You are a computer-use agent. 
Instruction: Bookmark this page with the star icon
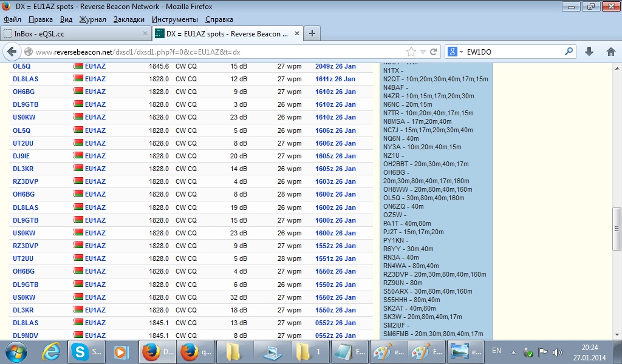411,52
